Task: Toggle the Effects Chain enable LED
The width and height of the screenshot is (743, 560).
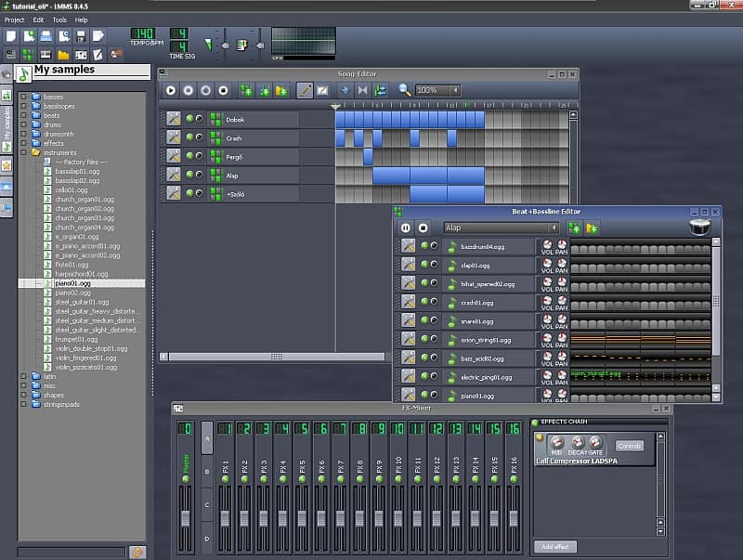Action: click(x=536, y=423)
